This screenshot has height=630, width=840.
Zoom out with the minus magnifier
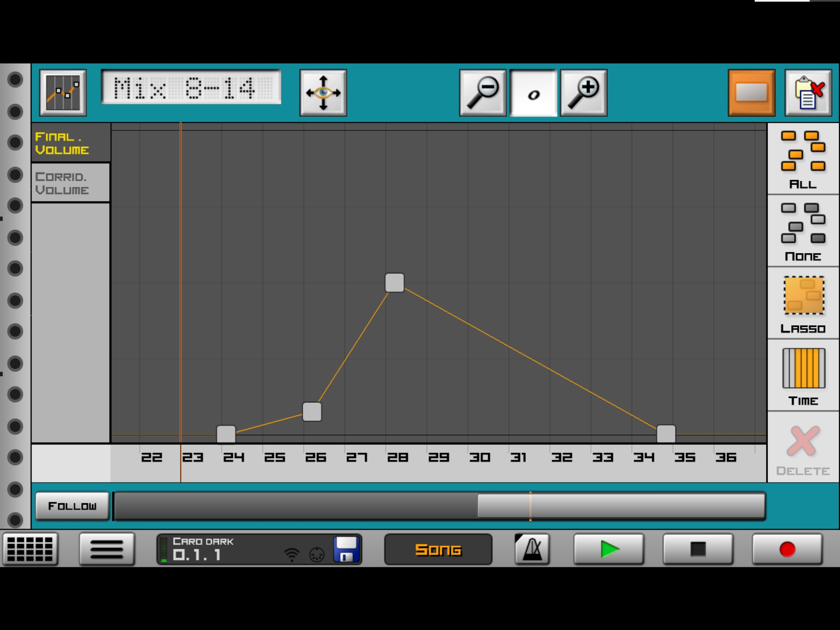(482, 93)
